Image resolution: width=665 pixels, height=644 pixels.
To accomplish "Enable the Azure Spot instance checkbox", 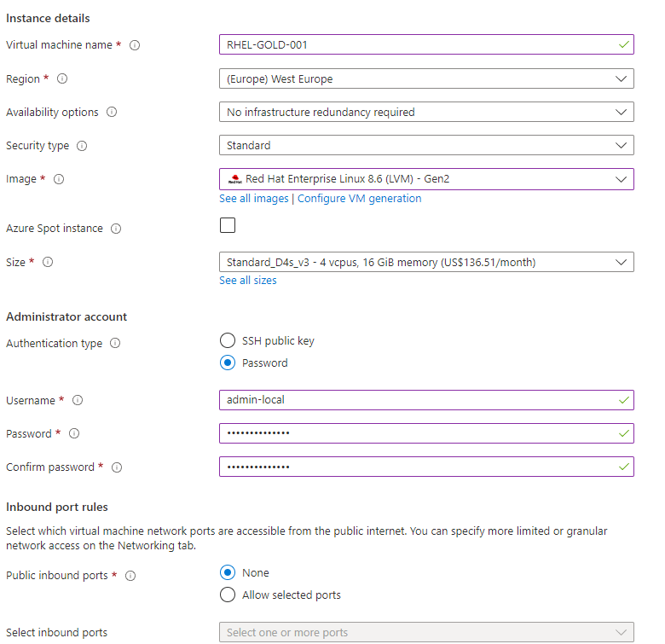I will click(x=228, y=226).
